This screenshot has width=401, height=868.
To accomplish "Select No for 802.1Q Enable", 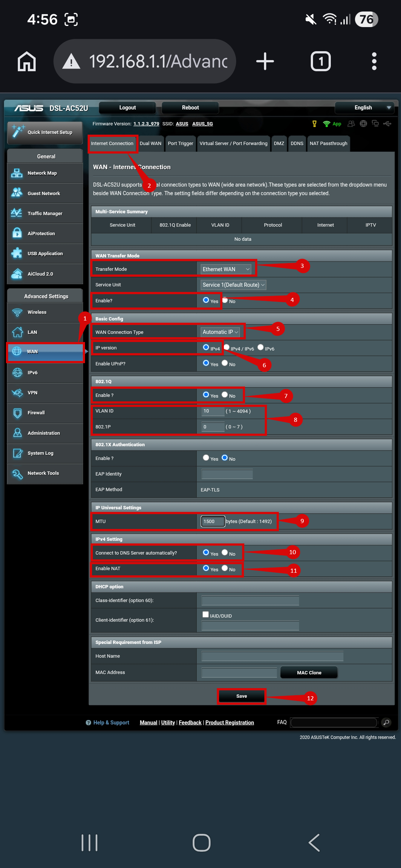I will [225, 395].
